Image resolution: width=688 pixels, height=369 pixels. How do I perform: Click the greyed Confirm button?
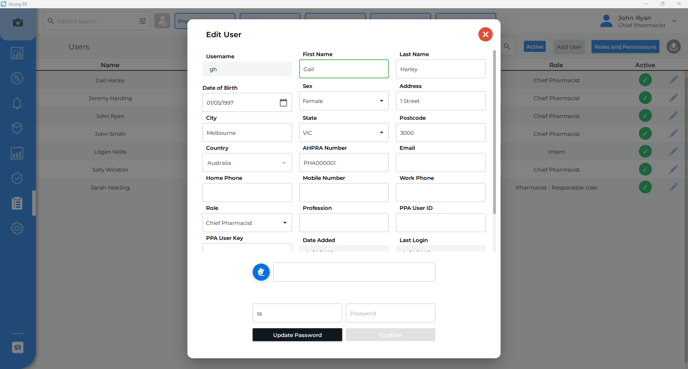(x=391, y=335)
